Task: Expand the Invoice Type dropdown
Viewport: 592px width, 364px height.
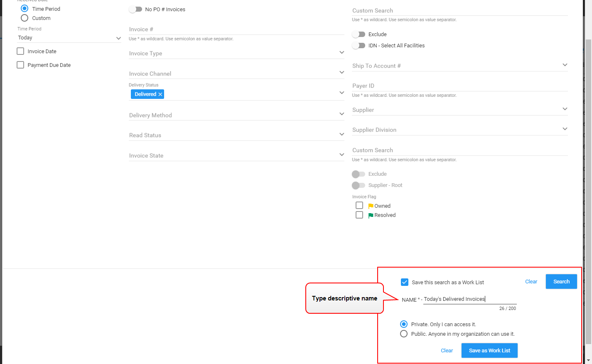Action: 236,53
